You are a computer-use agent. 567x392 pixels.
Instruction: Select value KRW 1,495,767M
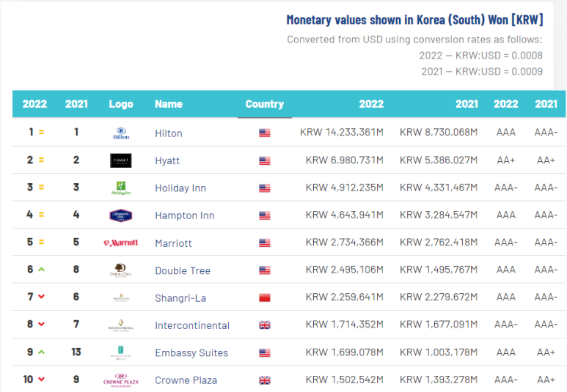439,270
